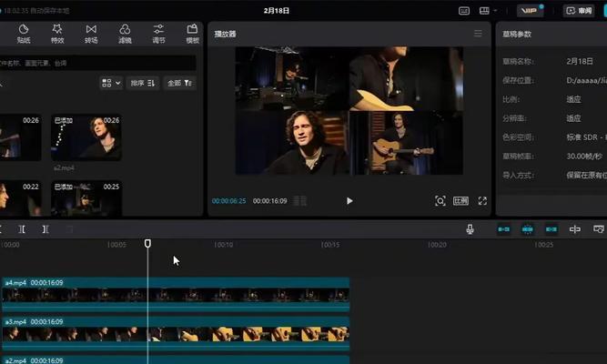Viewport: 607px width, 364px height.
Task: Click the draft name value 2月18日
Action: tap(580, 61)
